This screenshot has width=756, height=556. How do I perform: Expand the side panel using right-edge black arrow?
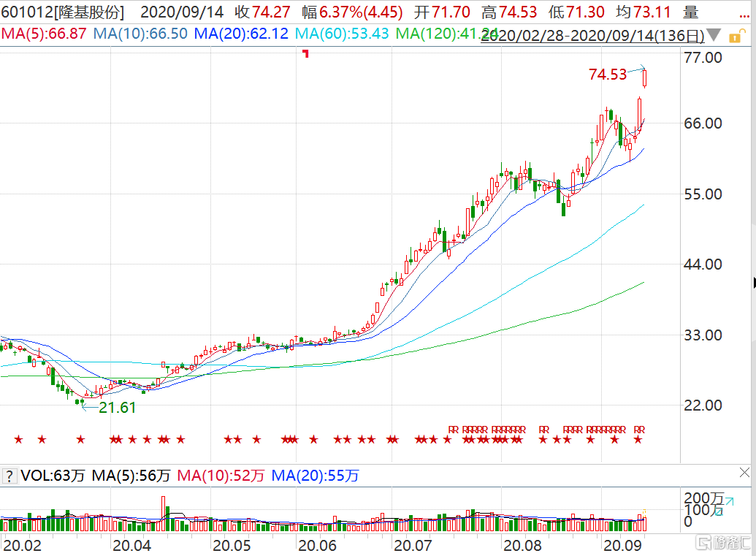click(754, 283)
